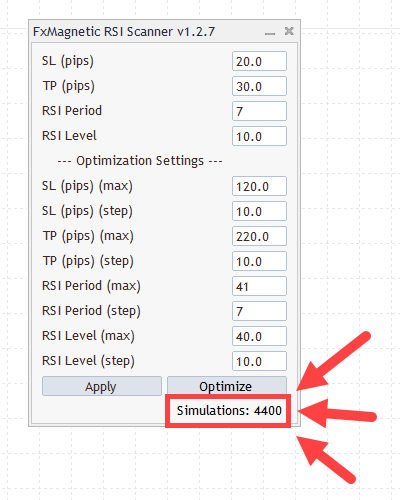Click the RSI Level (step) label

88,361
